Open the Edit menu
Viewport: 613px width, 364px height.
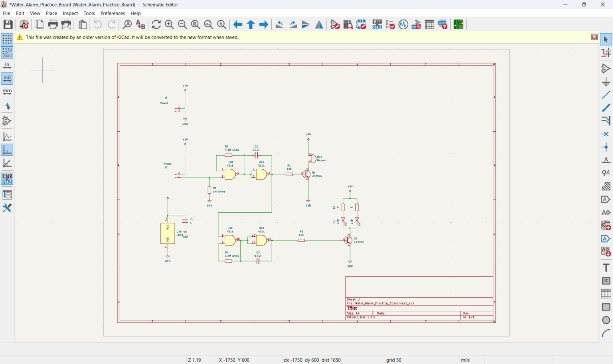(20, 13)
